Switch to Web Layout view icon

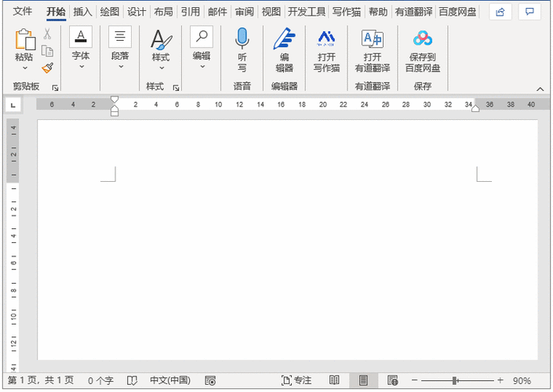click(392, 380)
